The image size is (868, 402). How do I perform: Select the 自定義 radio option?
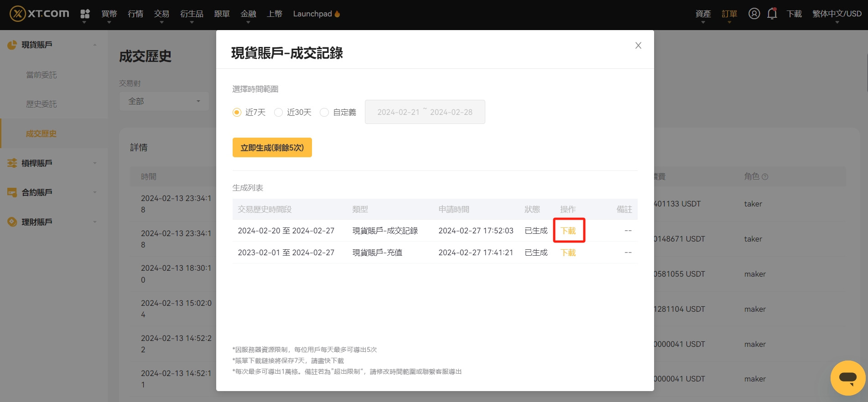pos(324,112)
